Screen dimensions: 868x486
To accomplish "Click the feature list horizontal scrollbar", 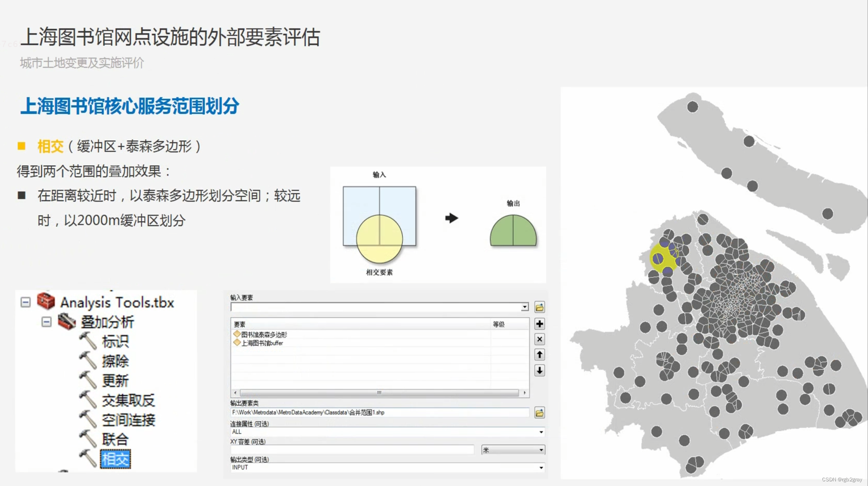I will pyautogui.click(x=379, y=393).
